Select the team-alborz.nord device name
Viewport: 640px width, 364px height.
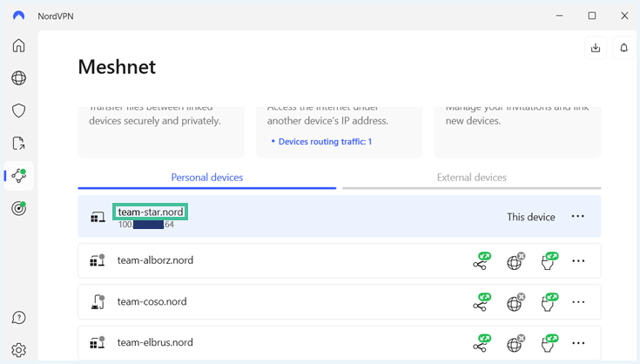(x=155, y=260)
